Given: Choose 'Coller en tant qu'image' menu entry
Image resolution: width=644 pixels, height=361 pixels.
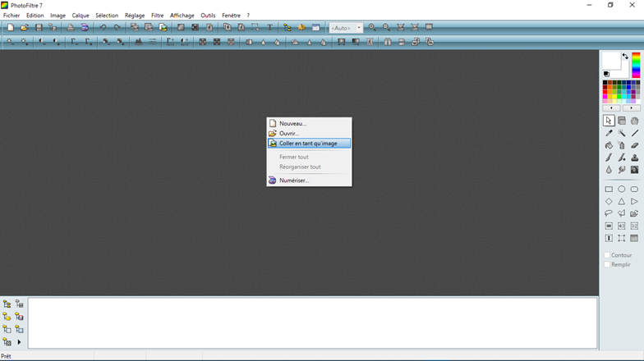Looking at the screenshot, I should click(309, 144).
